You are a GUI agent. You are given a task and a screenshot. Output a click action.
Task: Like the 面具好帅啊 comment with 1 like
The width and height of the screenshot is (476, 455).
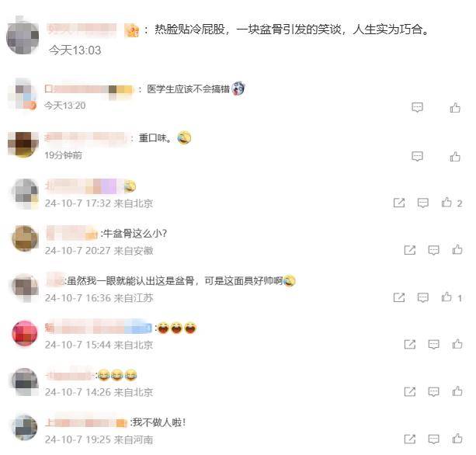pos(446,297)
